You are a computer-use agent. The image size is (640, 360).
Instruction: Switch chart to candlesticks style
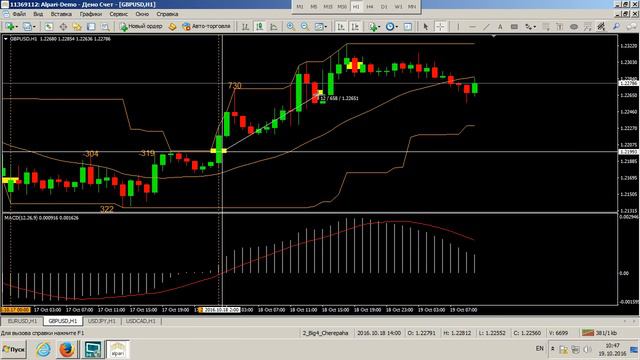click(x=259, y=27)
